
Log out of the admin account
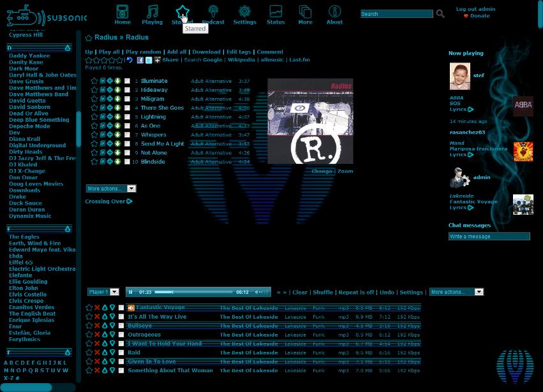coord(475,9)
